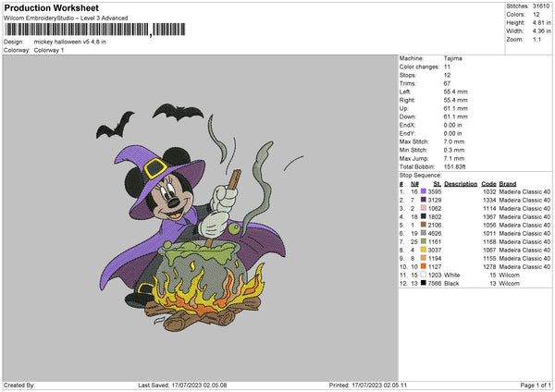This screenshot has height=392, width=555.
Task: Click the 'Code' column header
Action: pyautogui.click(x=488, y=184)
